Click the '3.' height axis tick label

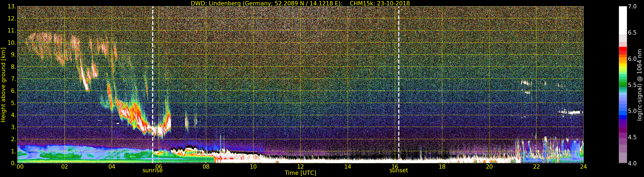coord(13,127)
